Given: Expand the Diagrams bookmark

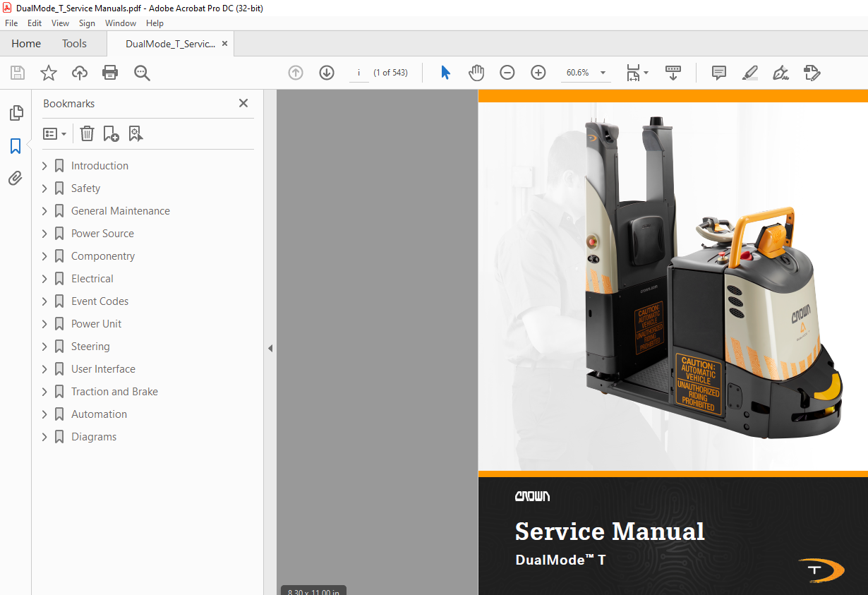Looking at the screenshot, I should point(44,437).
